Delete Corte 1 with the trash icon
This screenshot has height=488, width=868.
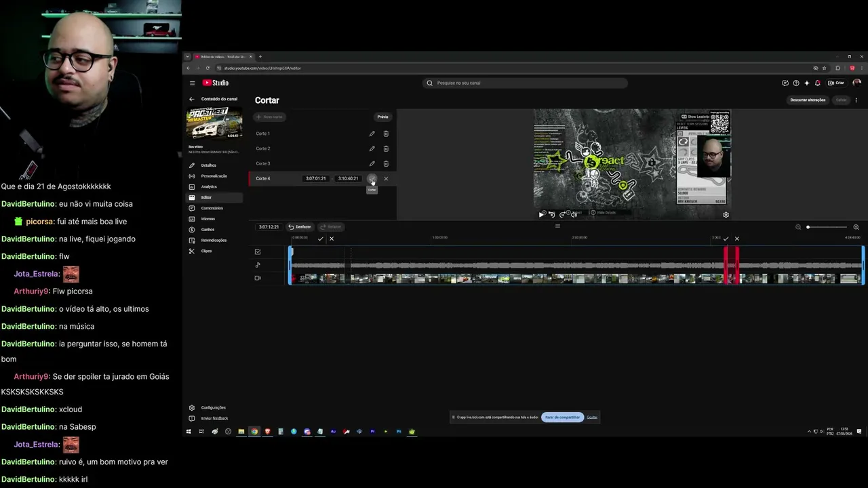386,134
